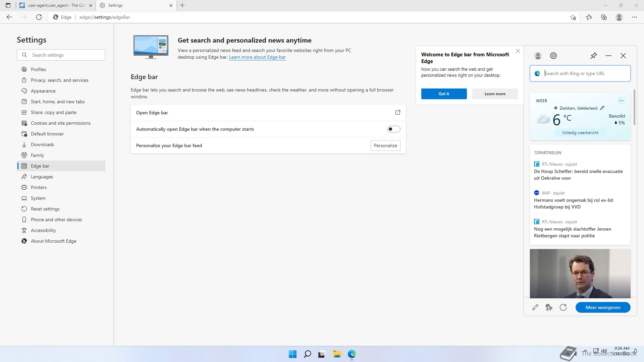Click the Search settings field
644x362 pixels.
click(61, 55)
